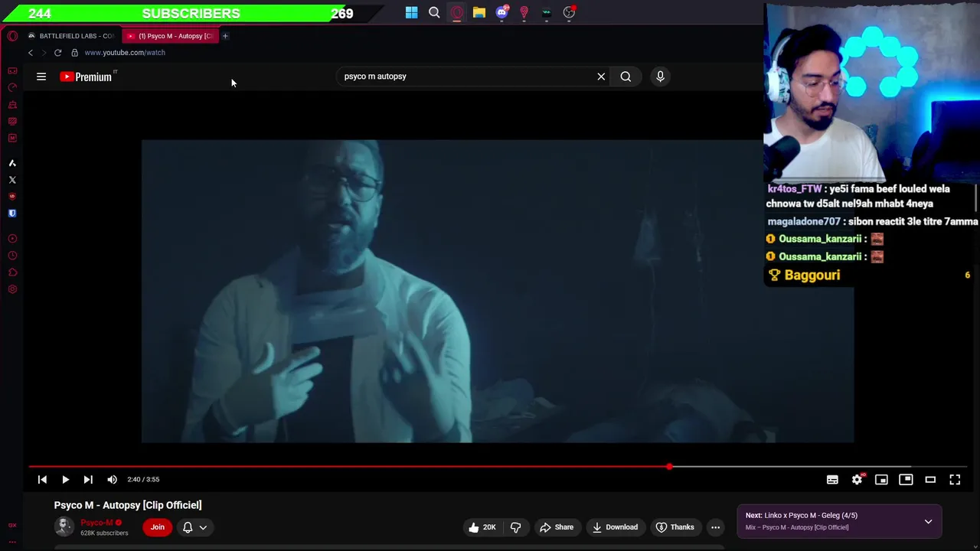
Task: Open the sidebar player icon
Action: 12,239
